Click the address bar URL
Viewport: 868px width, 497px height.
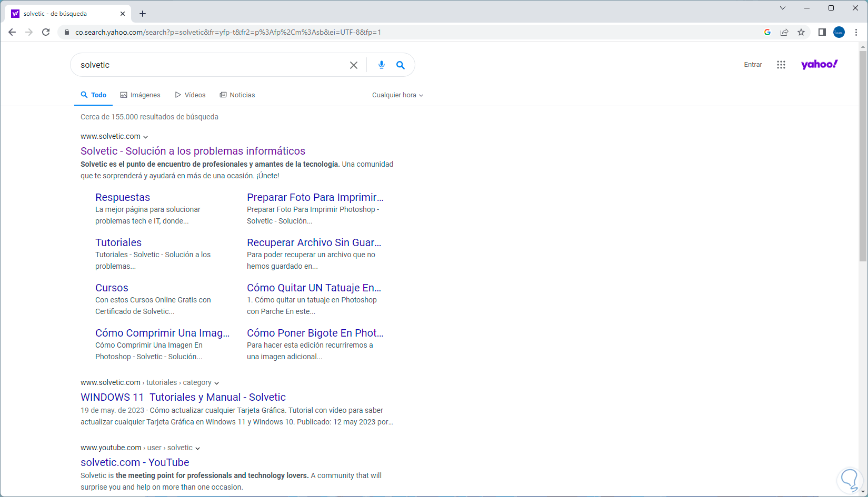228,32
